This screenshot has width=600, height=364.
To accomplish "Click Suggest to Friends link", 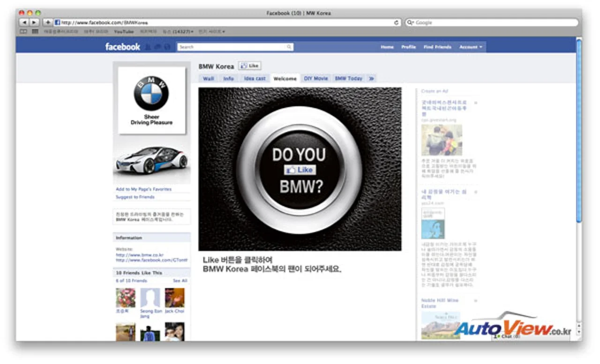I will coord(135,197).
